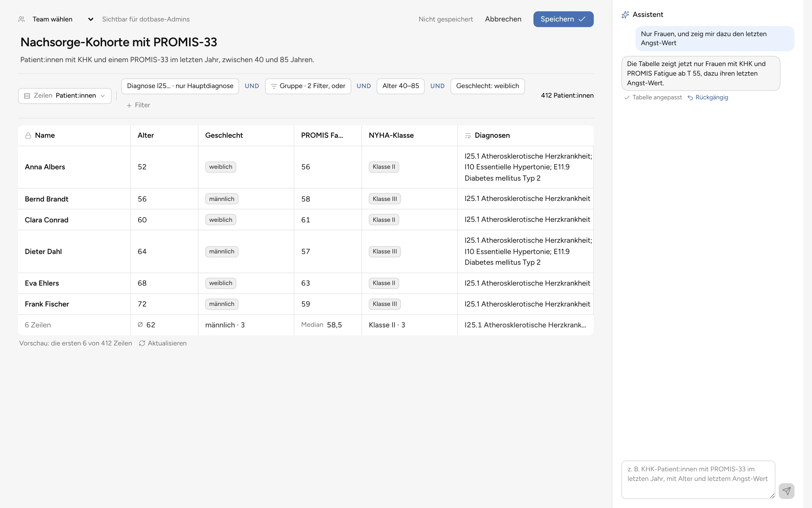
Task: Click the undo arrow icon beside Rückgängig
Action: pos(690,97)
